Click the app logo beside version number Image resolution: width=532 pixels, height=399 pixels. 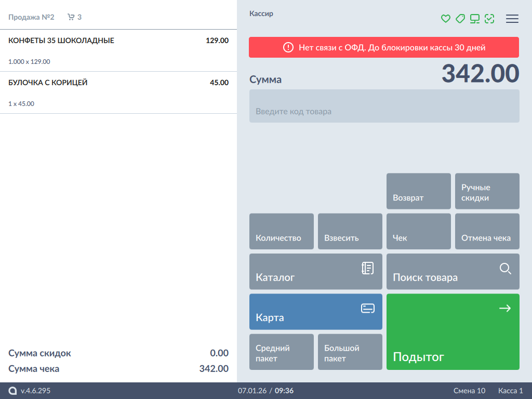coord(12,391)
